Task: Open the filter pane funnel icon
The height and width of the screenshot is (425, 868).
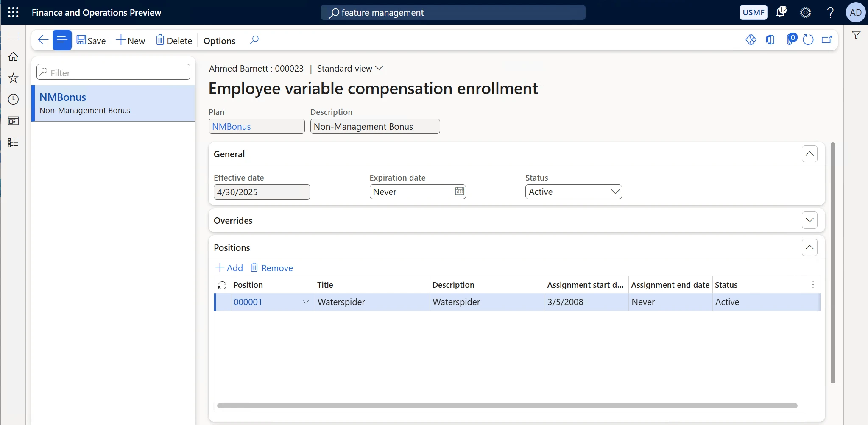Action: pyautogui.click(x=856, y=35)
